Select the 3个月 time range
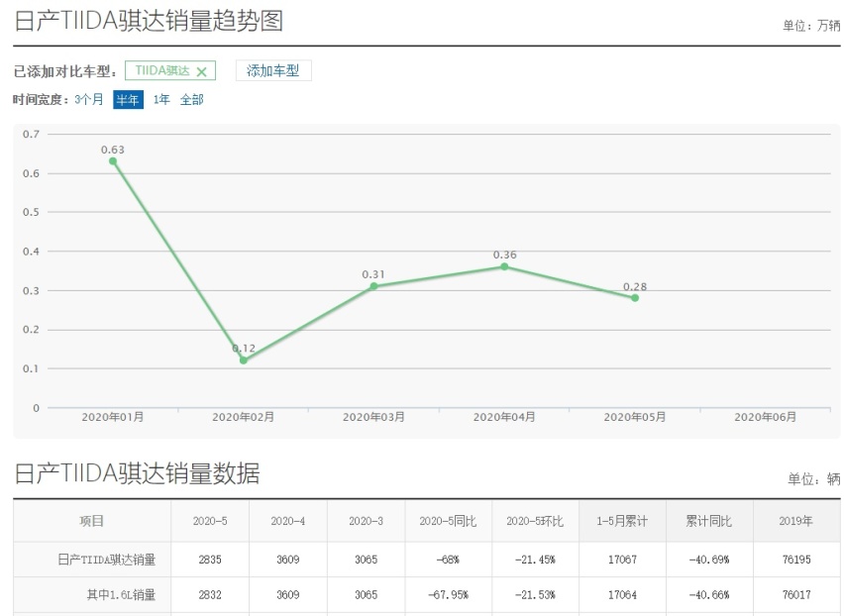Image resolution: width=844 pixels, height=616 pixels. (89, 99)
